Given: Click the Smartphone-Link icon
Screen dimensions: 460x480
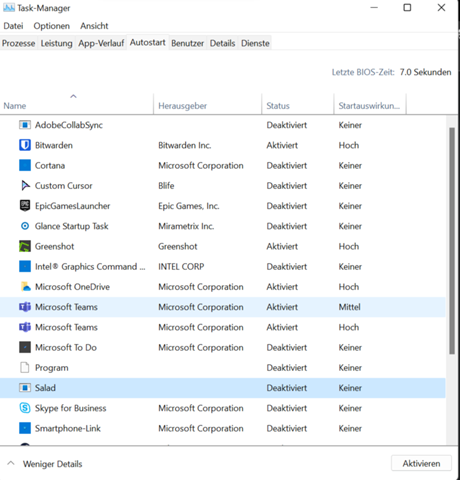Looking at the screenshot, I should (25, 428).
